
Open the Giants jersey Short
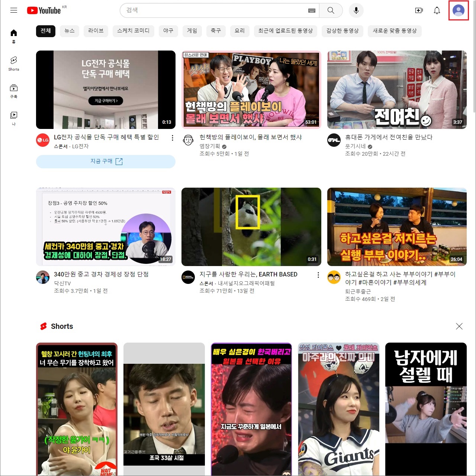click(339, 409)
